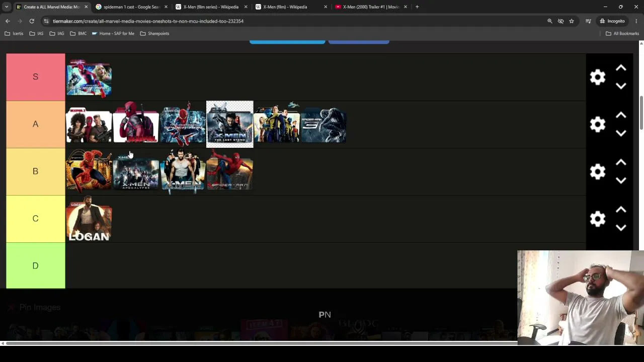Move the S tier row up
Image resolution: width=644 pixels, height=362 pixels.
click(x=621, y=68)
